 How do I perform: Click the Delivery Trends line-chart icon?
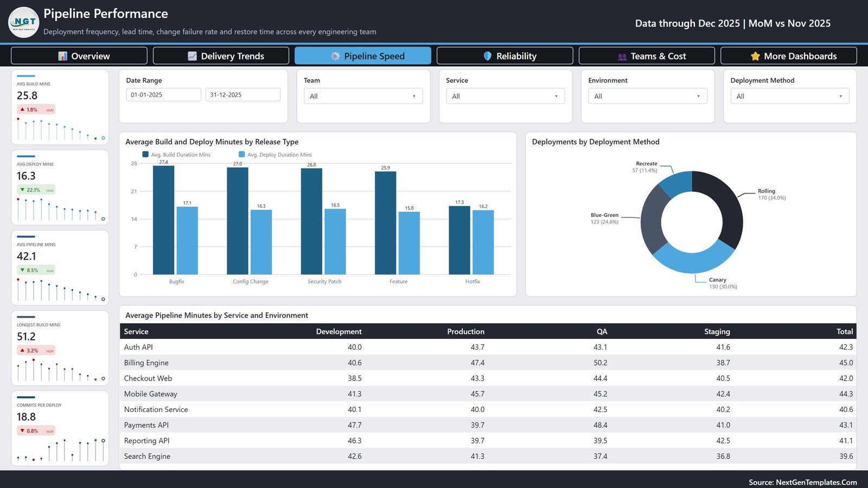(192, 56)
